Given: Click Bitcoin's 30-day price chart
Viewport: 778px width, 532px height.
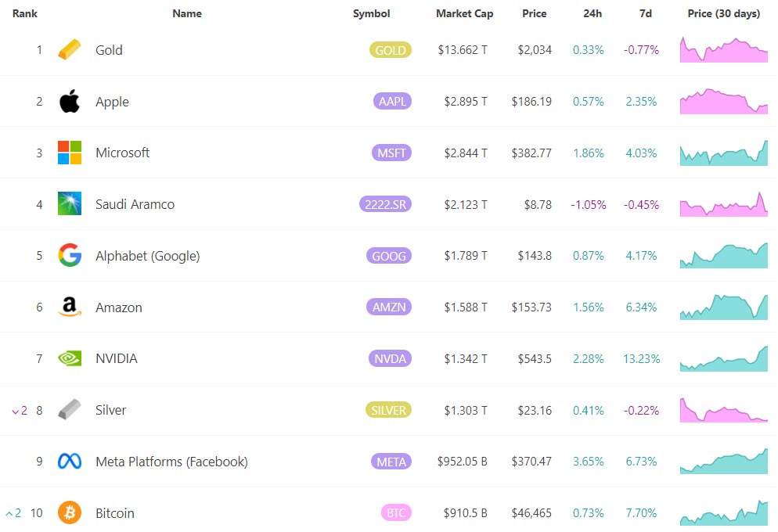Looking at the screenshot, I should pyautogui.click(x=724, y=512).
